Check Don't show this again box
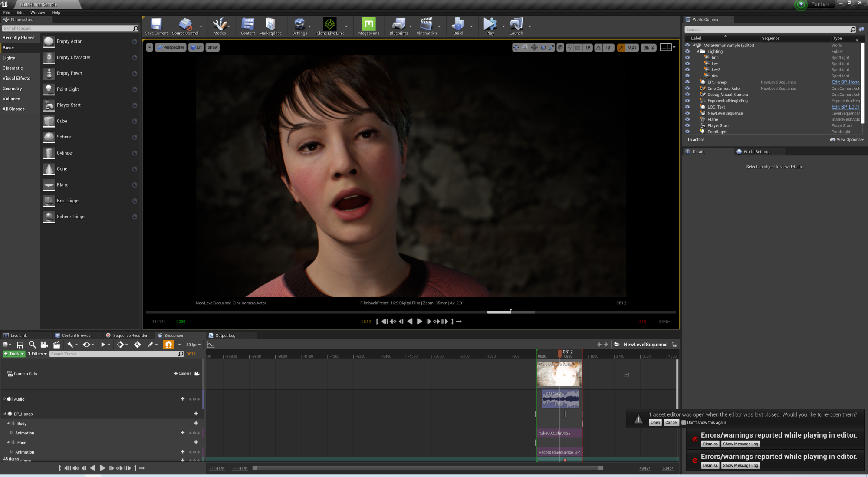Image resolution: width=868 pixels, height=477 pixels. [x=684, y=423]
